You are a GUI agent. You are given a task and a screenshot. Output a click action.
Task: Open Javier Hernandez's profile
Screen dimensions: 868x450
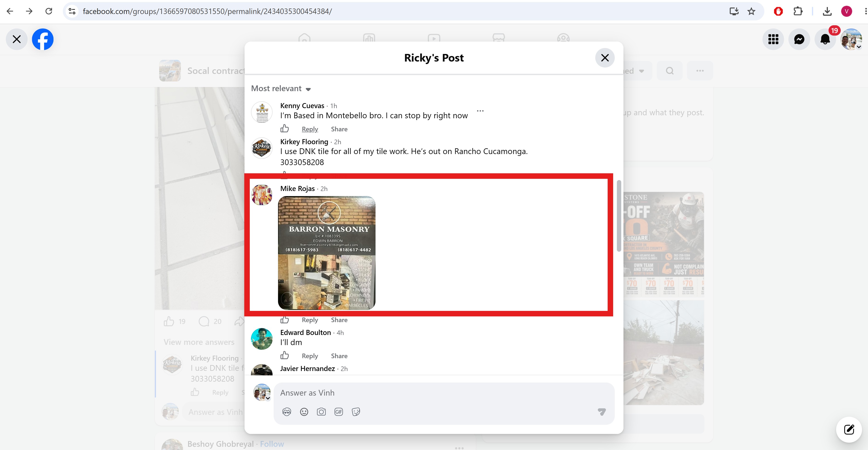pos(308,369)
